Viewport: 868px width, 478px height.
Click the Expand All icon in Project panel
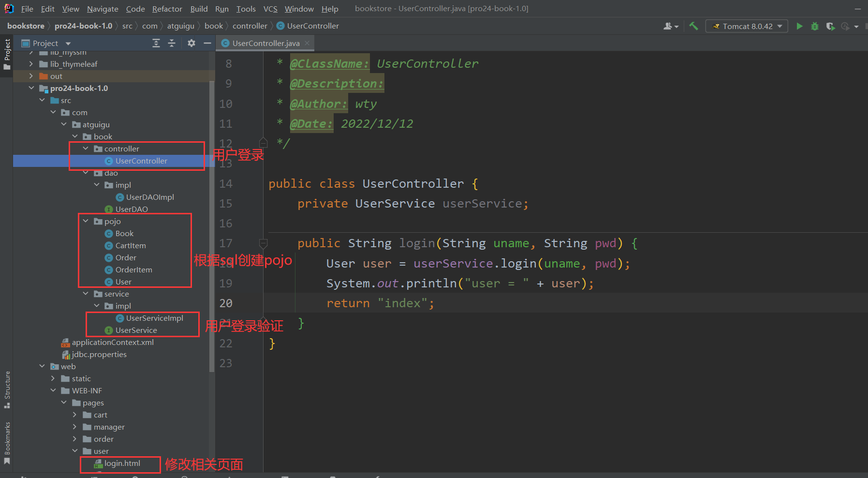[x=156, y=43]
